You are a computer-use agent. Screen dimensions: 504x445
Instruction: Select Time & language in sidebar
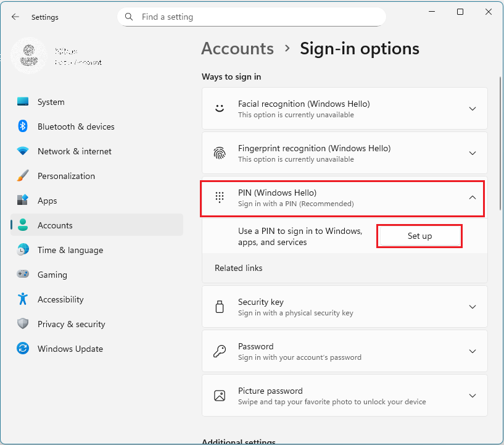(70, 250)
